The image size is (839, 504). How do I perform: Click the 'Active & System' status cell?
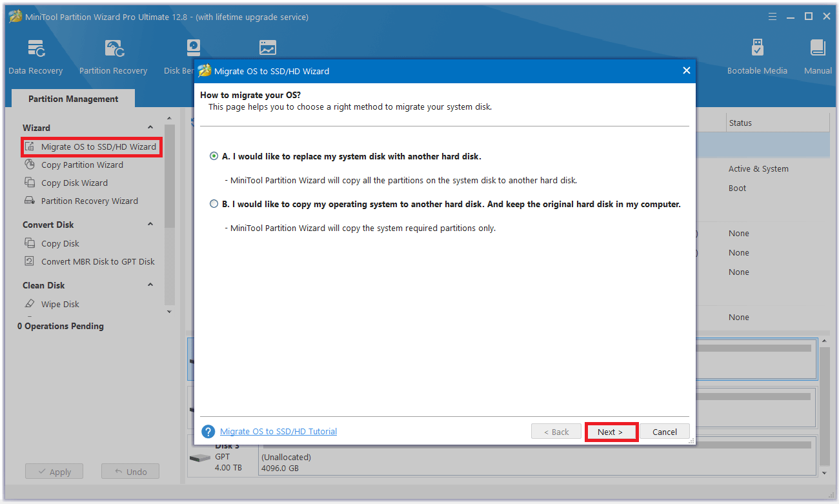point(758,169)
